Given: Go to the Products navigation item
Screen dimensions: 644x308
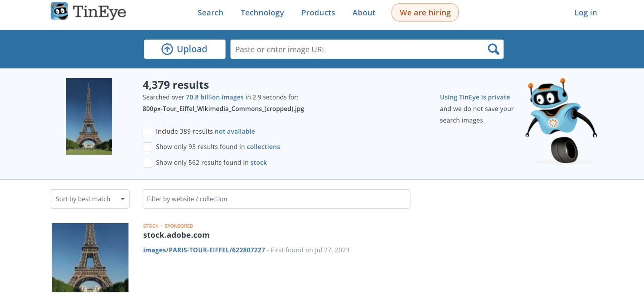Looking at the screenshot, I should pyautogui.click(x=318, y=13).
